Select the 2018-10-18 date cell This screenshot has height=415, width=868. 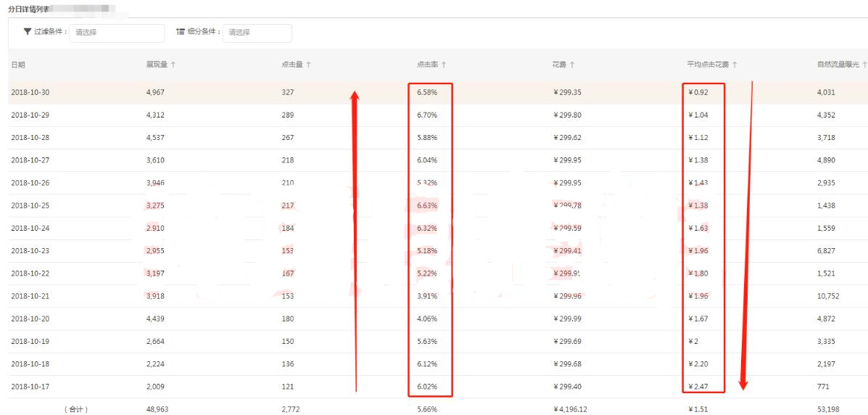pyautogui.click(x=30, y=365)
